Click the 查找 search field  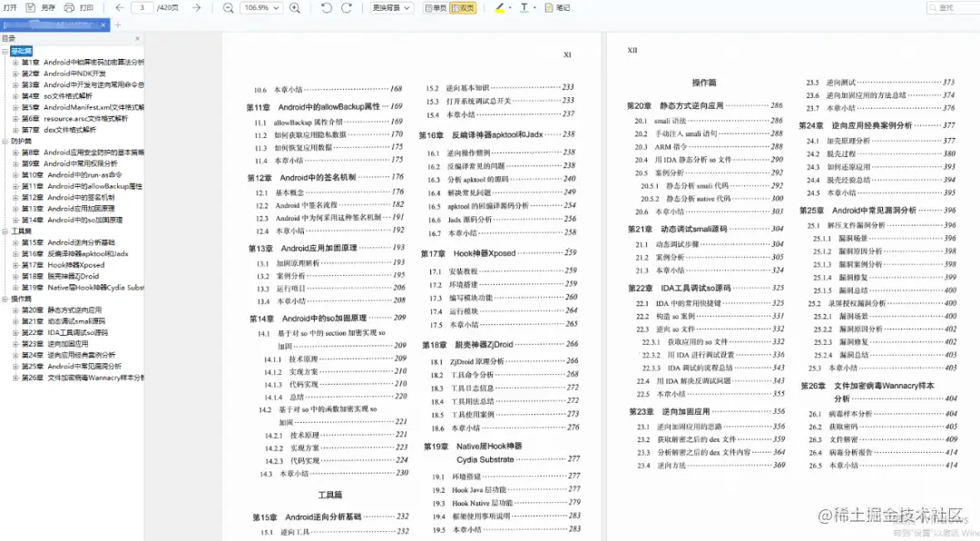[953, 7]
